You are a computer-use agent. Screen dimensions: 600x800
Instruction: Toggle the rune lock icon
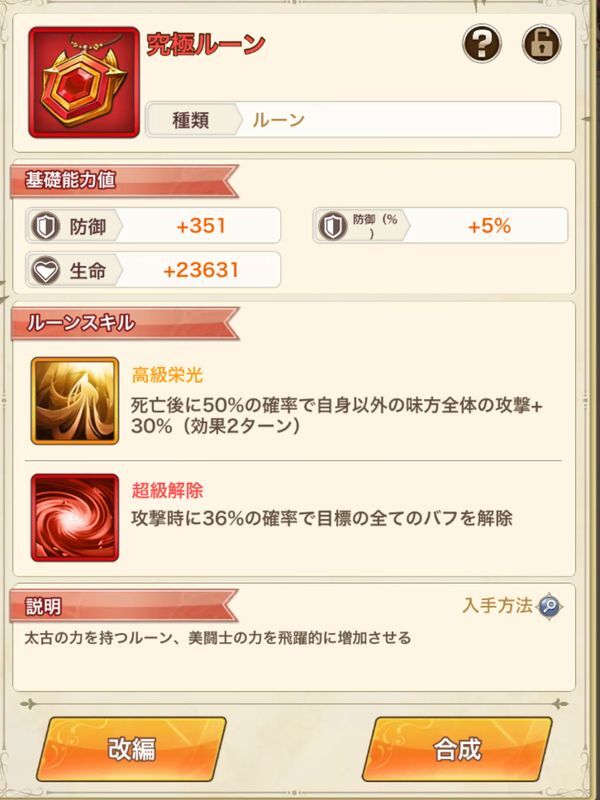(x=542, y=44)
